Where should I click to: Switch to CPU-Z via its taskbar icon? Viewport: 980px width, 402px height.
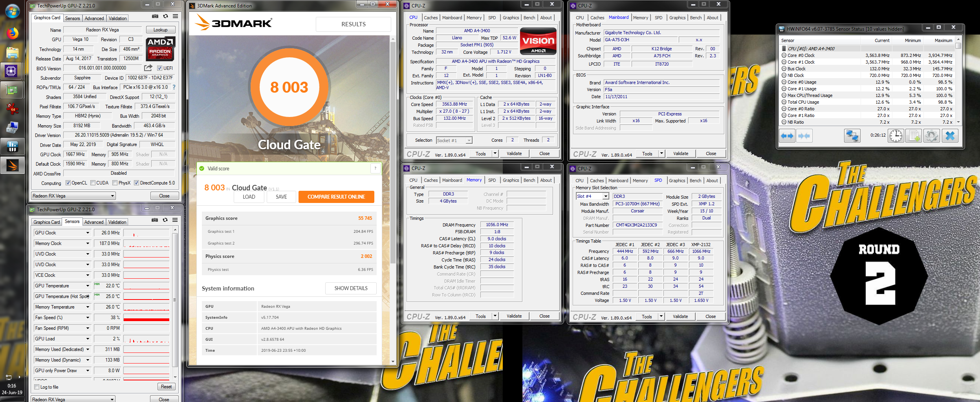point(11,71)
